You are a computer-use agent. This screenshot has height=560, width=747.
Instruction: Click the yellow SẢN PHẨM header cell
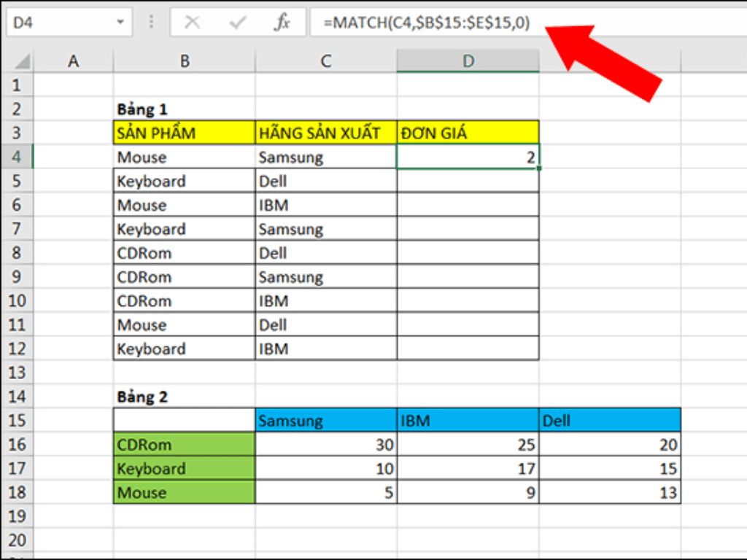click(185, 133)
